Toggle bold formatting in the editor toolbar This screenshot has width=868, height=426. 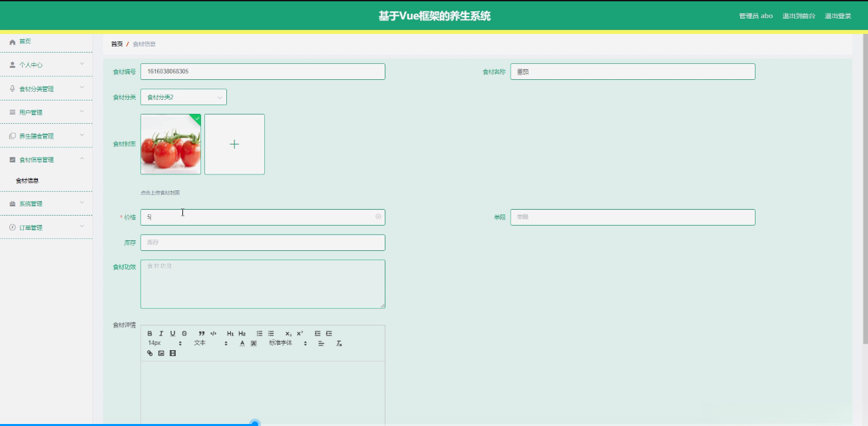[x=150, y=333]
